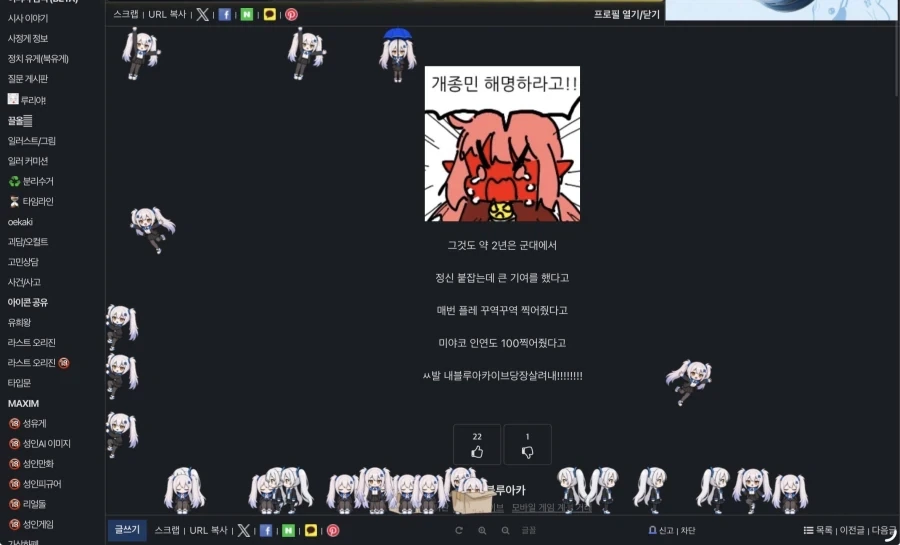Open 일러 커미션 board
The image size is (900, 545).
28,161
